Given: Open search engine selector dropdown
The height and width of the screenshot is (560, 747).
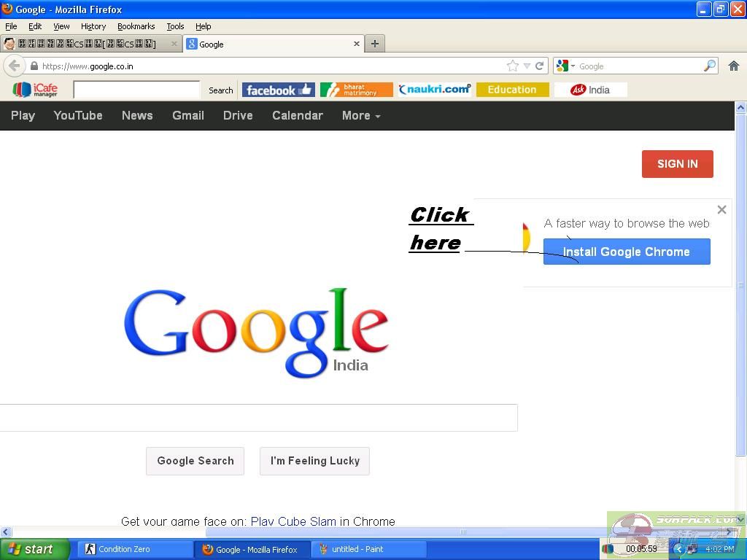Looking at the screenshot, I should [x=565, y=66].
